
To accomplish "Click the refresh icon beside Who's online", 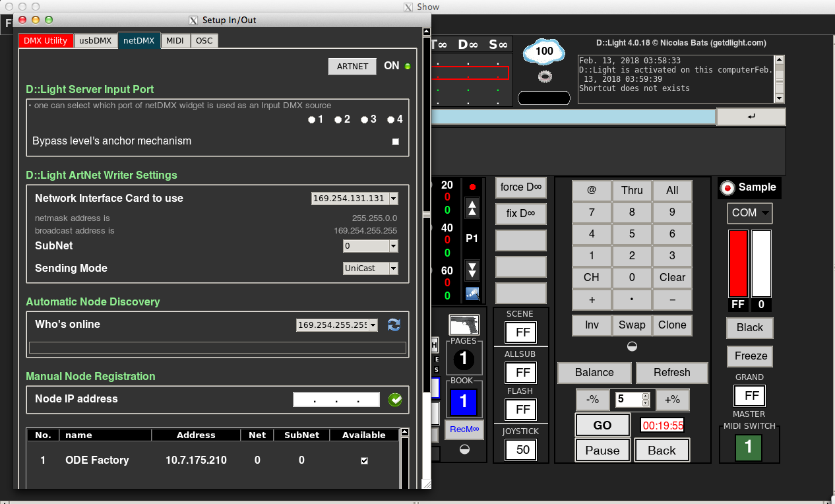I will [x=394, y=325].
